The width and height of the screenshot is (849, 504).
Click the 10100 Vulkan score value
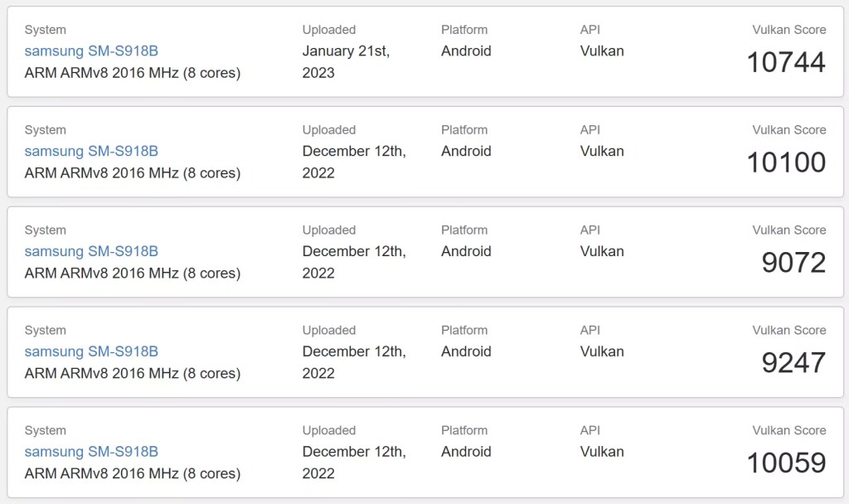tap(786, 162)
